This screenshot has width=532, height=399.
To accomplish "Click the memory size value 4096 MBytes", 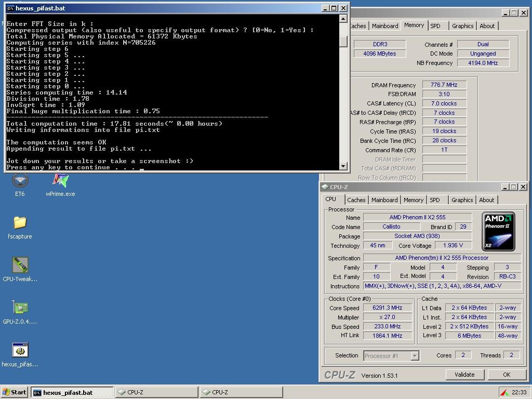I will click(x=380, y=54).
